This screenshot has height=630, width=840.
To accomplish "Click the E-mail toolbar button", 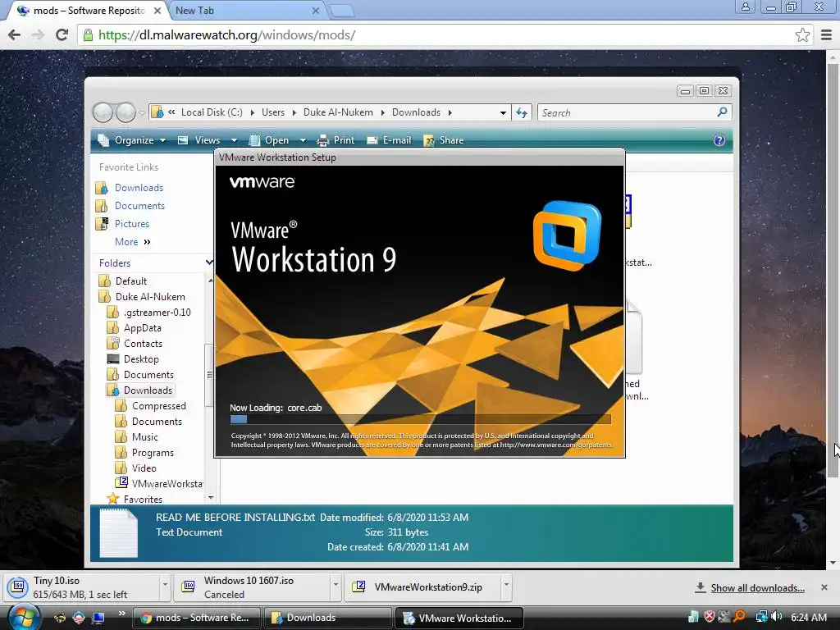I will click(389, 140).
